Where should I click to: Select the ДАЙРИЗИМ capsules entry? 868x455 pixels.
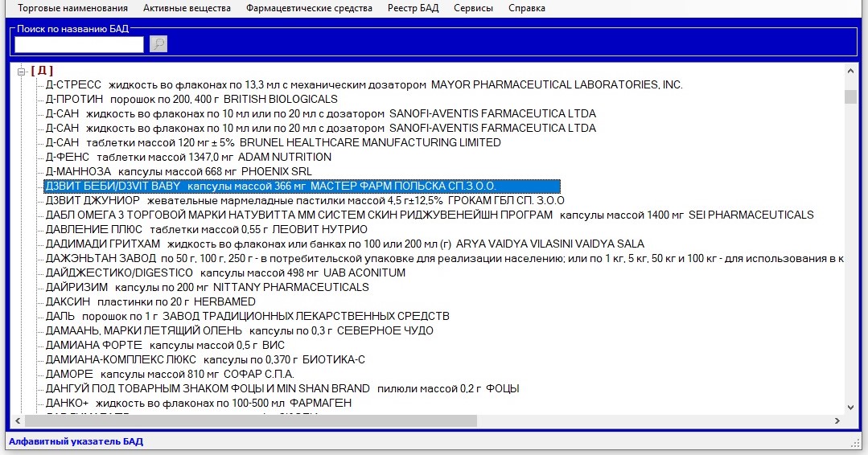tap(207, 287)
